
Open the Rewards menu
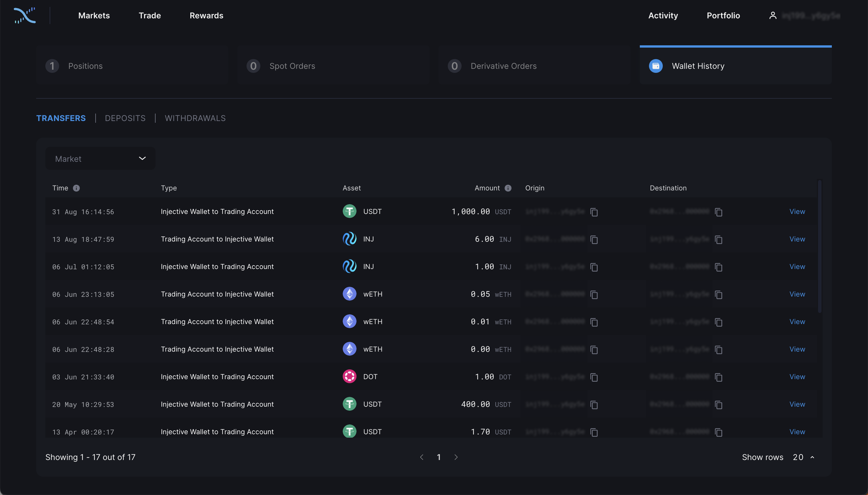(x=207, y=15)
